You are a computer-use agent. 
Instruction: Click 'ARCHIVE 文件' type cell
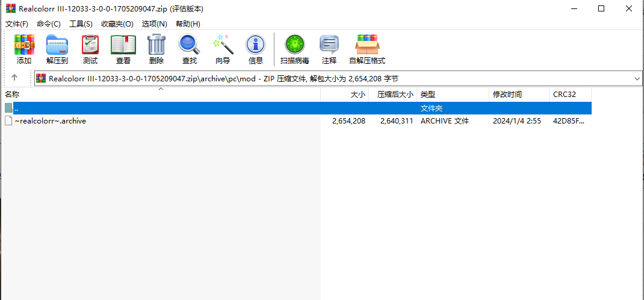[x=444, y=121]
